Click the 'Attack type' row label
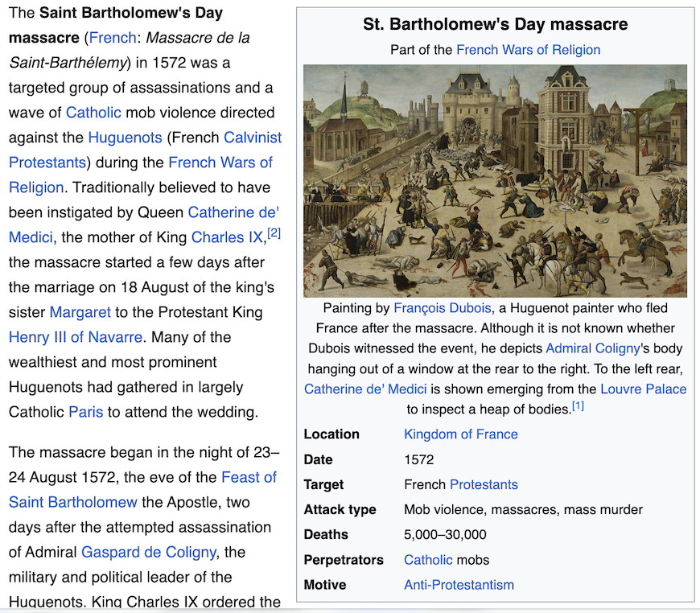The height and width of the screenshot is (613, 700). click(x=340, y=509)
